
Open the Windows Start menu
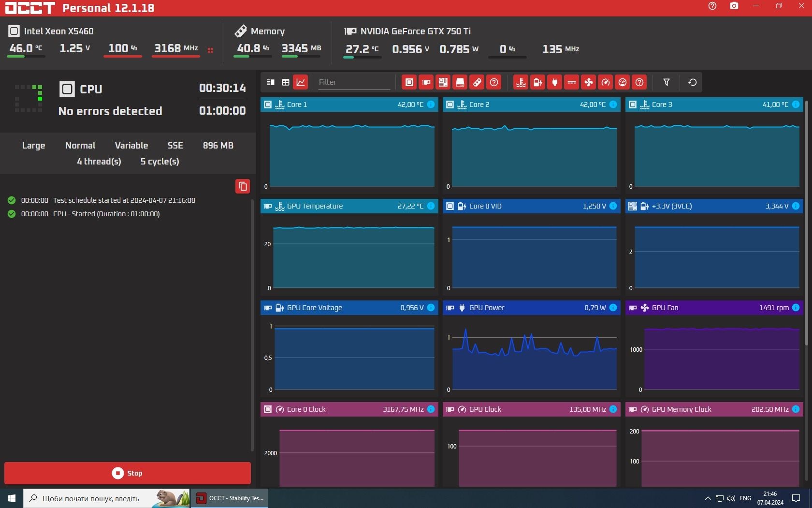pos(12,498)
